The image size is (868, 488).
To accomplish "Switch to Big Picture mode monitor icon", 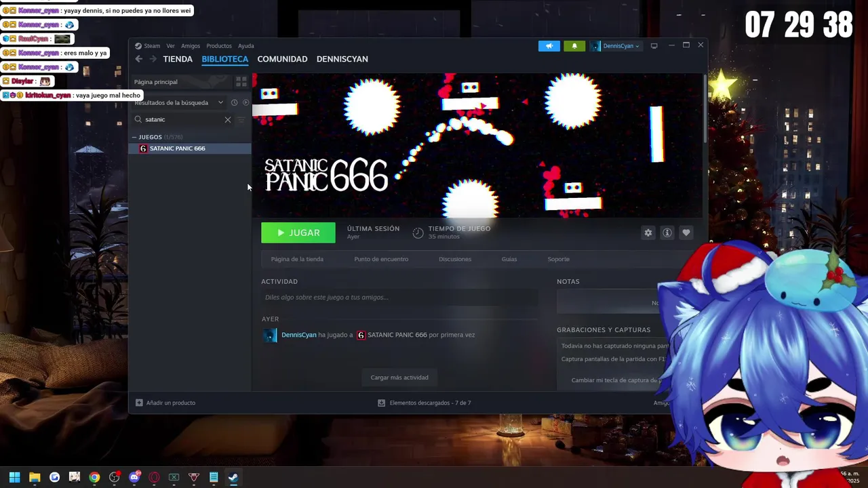I will coord(654,46).
